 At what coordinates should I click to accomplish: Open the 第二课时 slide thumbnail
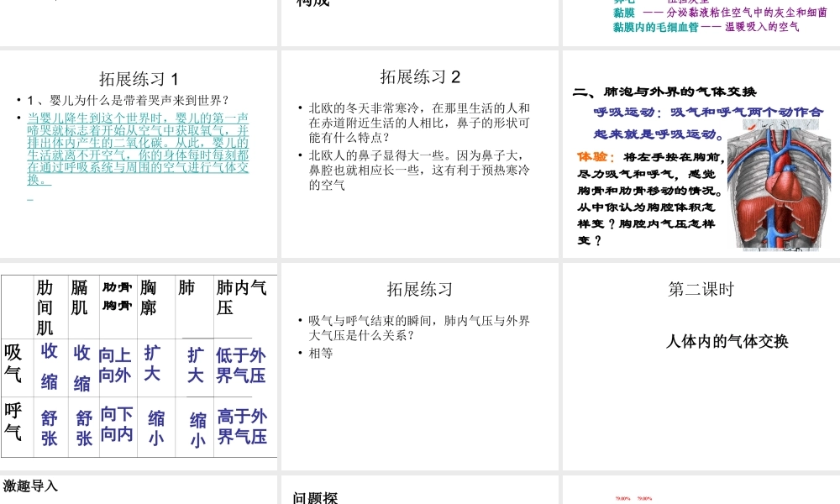(x=701, y=366)
